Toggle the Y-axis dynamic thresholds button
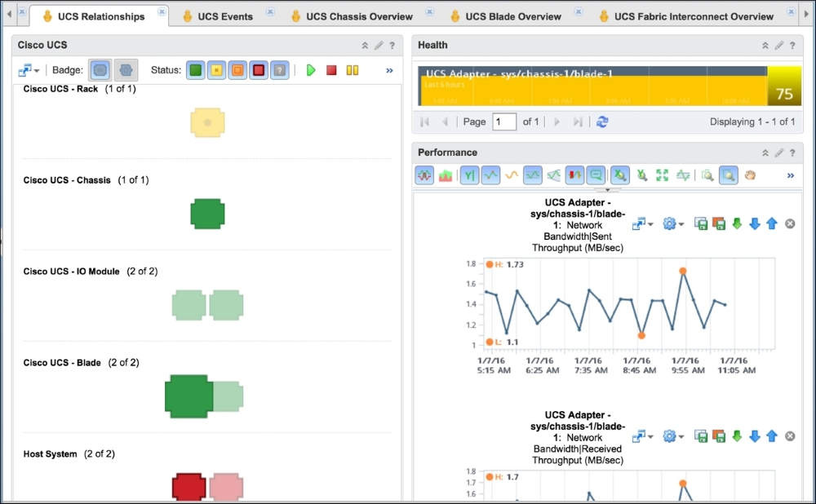The width and height of the screenshot is (816, 504). coord(469,175)
